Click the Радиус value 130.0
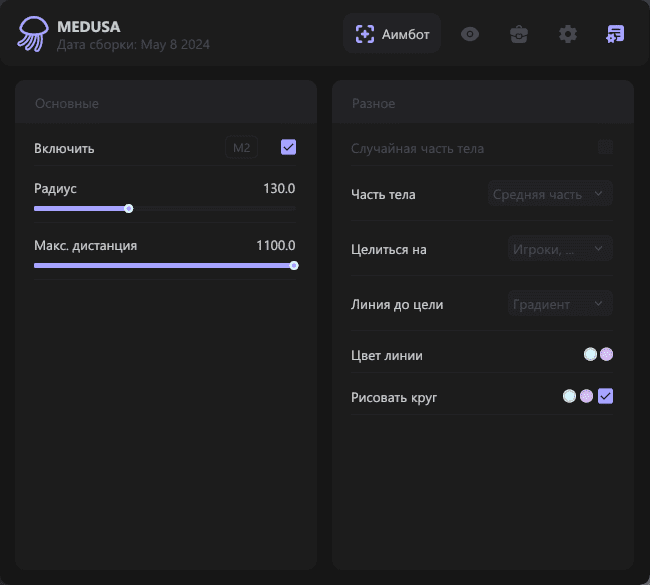 pos(279,188)
